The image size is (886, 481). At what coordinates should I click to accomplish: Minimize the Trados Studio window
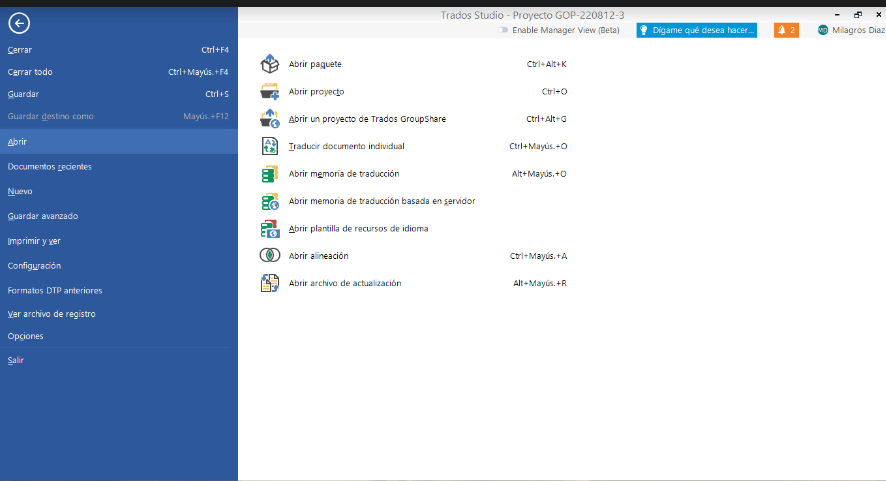pyautogui.click(x=837, y=15)
